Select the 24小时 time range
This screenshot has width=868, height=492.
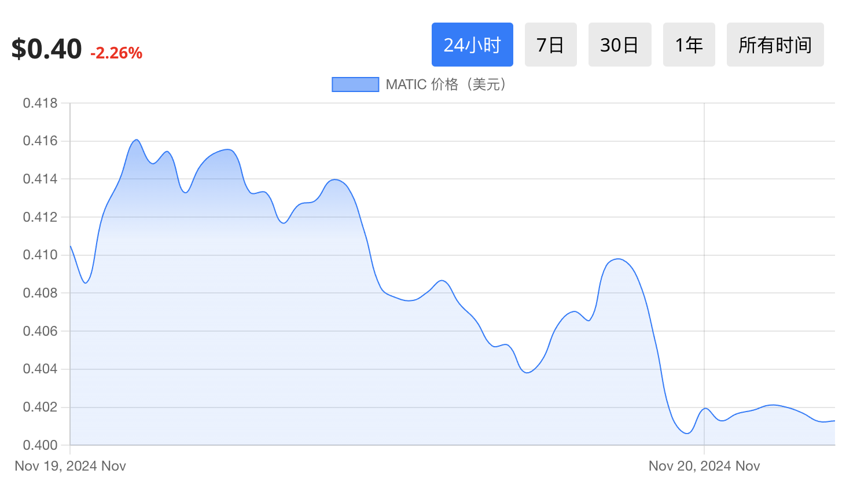pyautogui.click(x=472, y=45)
